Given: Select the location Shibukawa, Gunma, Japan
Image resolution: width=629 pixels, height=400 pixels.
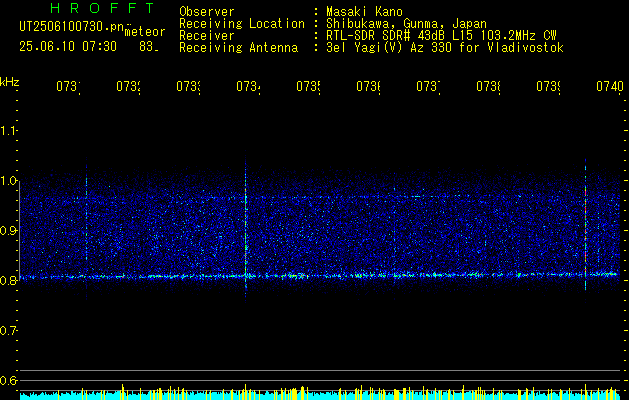Looking at the screenshot, I should click(x=406, y=24).
